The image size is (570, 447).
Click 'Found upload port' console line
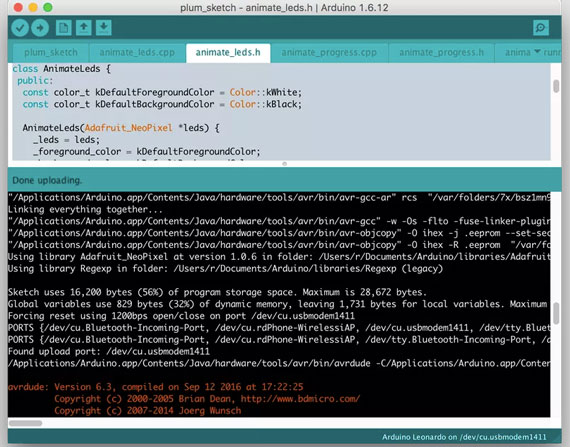tap(109, 351)
